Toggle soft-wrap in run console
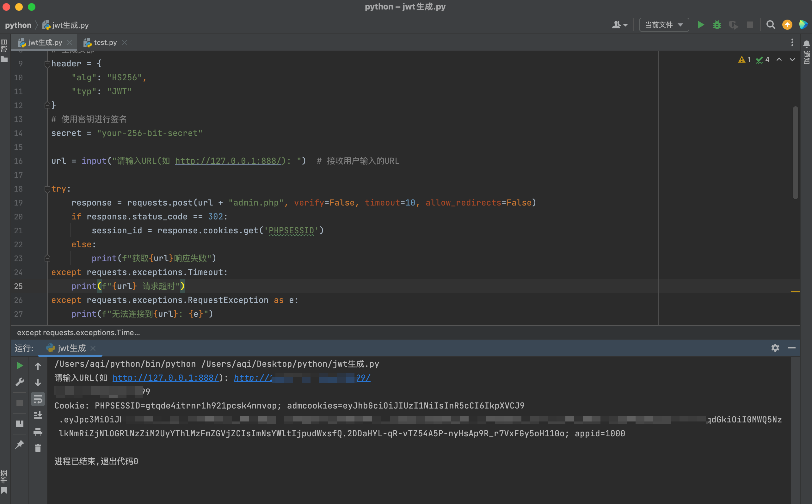Viewport: 812px width, 504px height. (38, 399)
